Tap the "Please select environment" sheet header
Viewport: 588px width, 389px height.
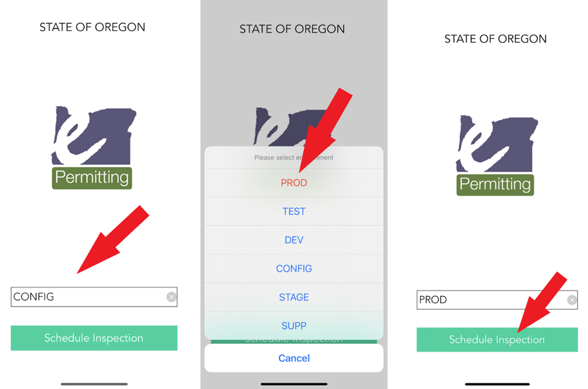[x=294, y=157]
